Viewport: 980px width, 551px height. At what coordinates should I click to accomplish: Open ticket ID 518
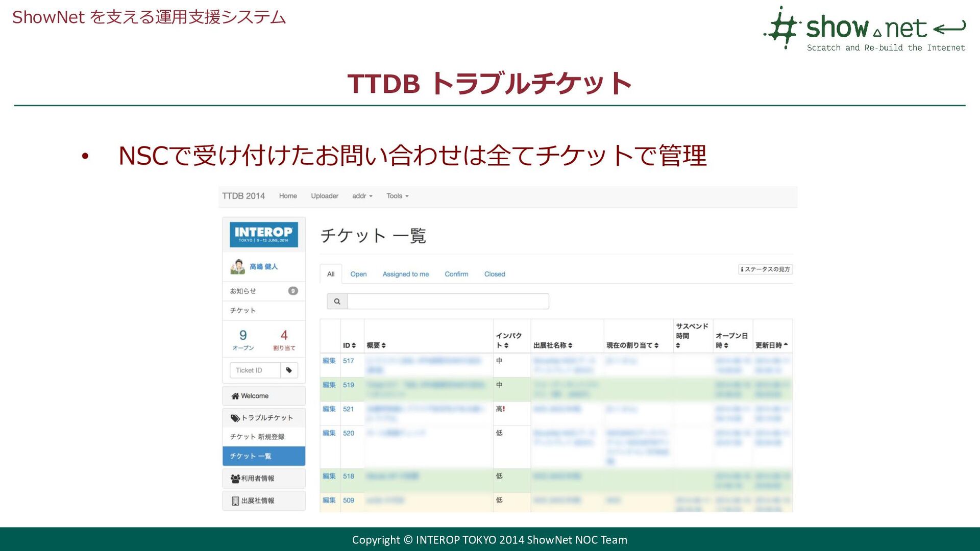tap(349, 476)
